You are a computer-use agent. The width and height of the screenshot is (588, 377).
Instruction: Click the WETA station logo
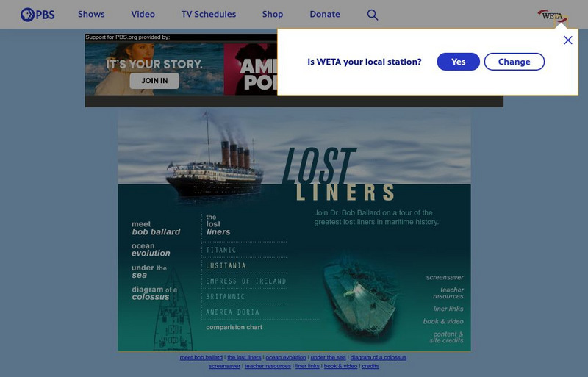click(x=553, y=16)
